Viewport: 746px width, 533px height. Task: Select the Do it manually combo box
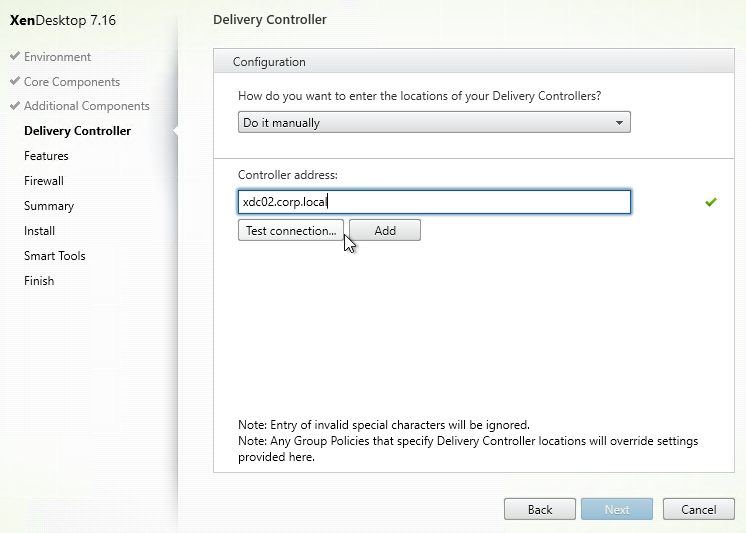click(x=434, y=122)
